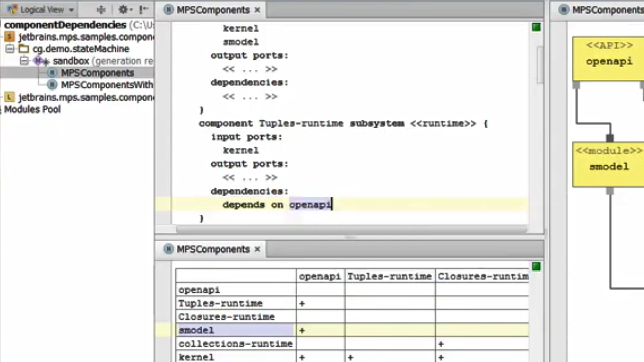Viewport: 644px width, 362px height.
Task: Open the project panel gear settings
Action: click(x=123, y=10)
